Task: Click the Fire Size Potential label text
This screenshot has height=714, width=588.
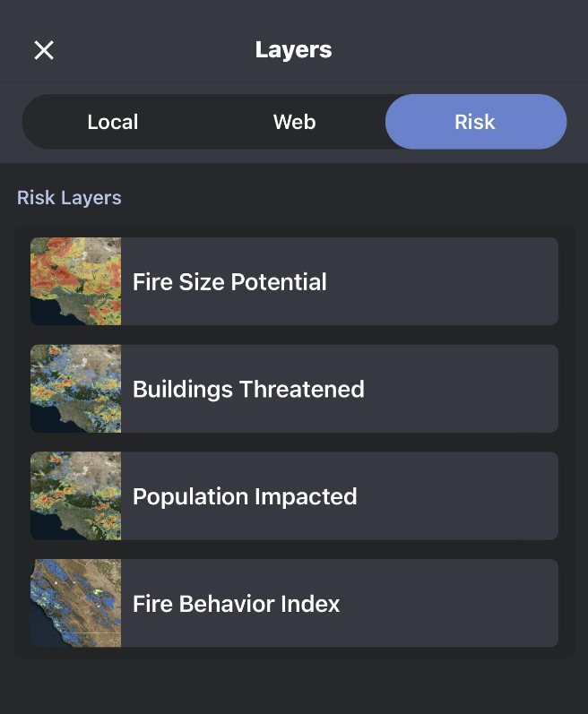Action: point(229,282)
